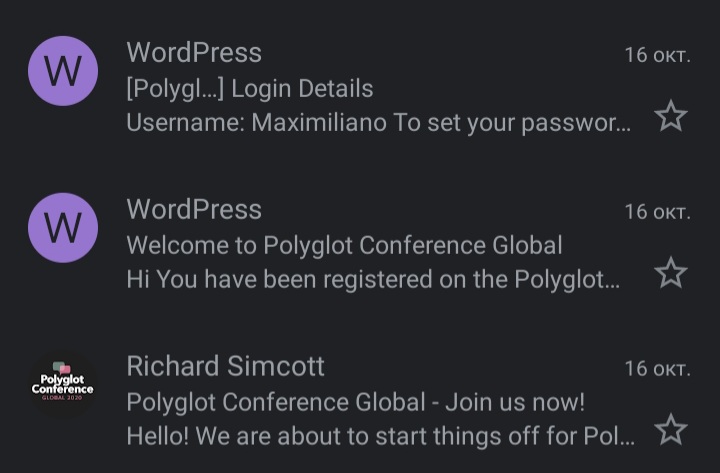
Task: Open the [Polygl...] Login Details subject
Action: pos(250,89)
